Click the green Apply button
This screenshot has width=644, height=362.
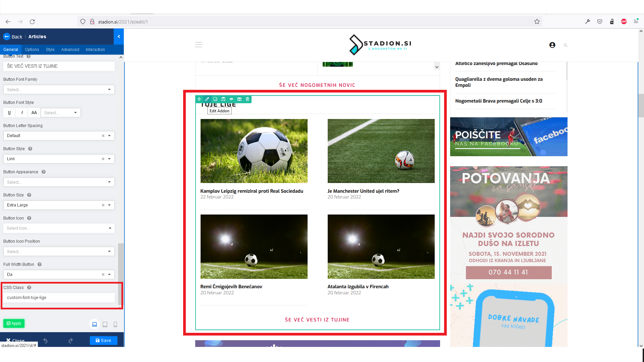14,323
